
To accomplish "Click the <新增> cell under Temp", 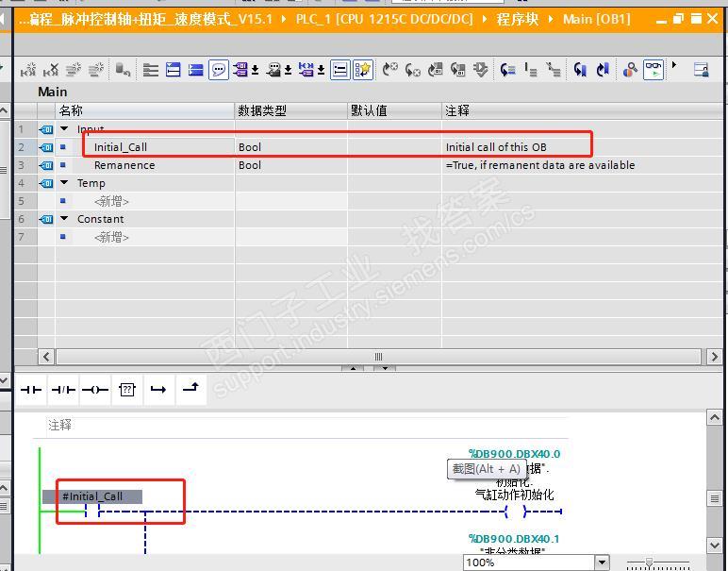I will coord(145,201).
